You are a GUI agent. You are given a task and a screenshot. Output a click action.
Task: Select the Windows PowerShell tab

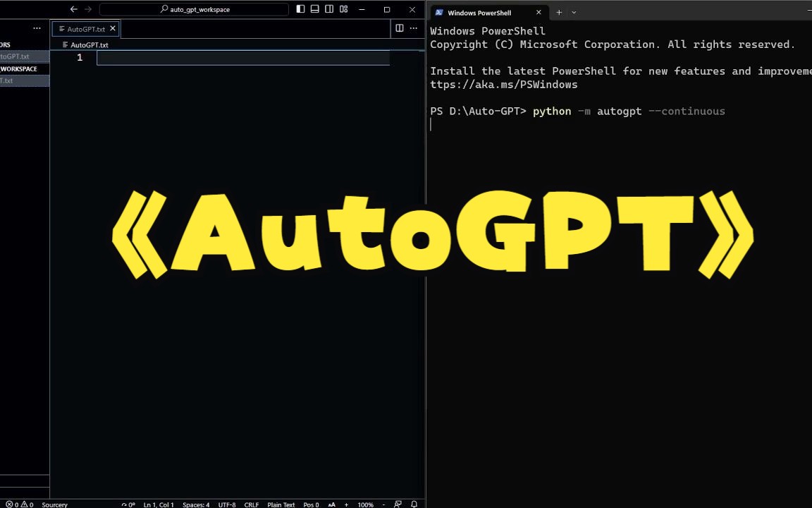click(x=479, y=13)
